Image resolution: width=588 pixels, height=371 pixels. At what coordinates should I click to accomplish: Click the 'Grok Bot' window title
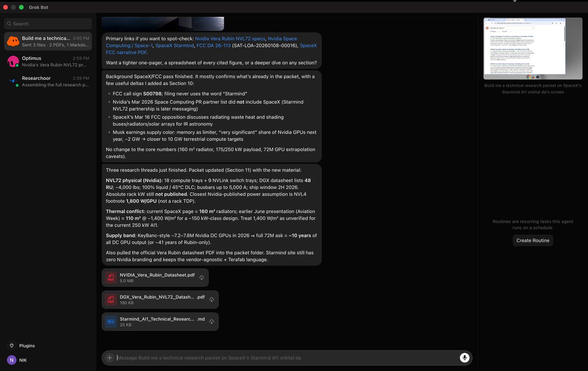(38, 7)
